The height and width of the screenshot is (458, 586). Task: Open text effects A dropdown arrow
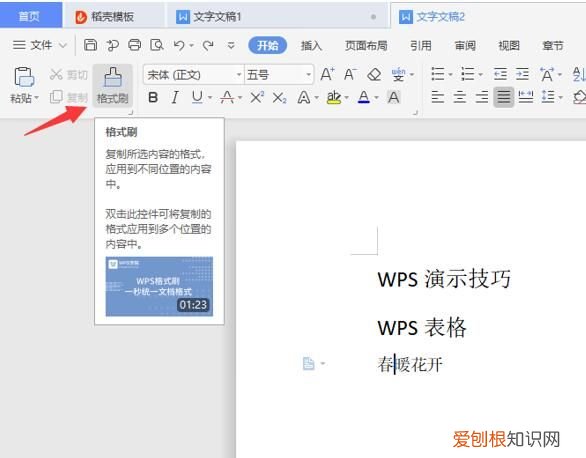317,98
